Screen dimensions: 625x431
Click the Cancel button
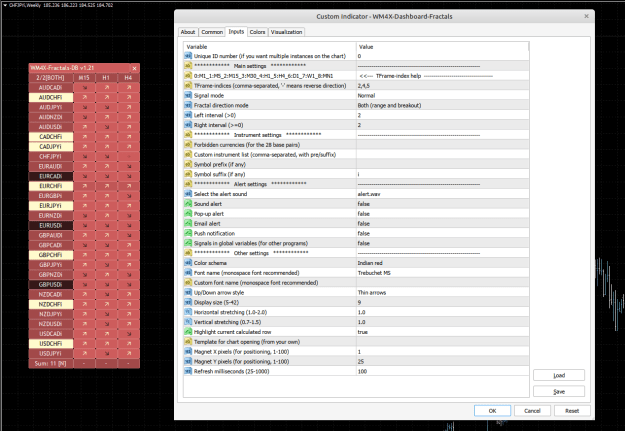click(532, 411)
